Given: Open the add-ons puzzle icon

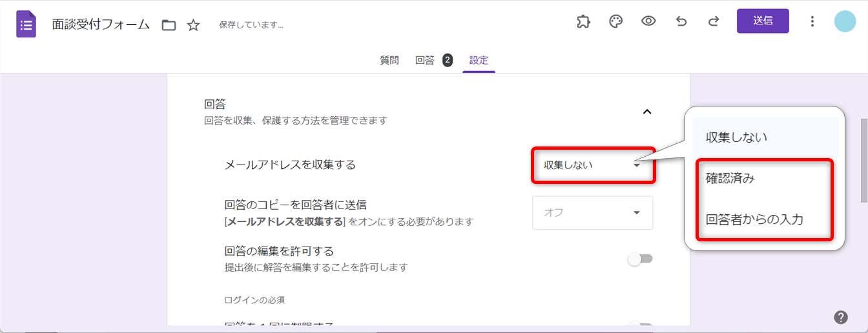Looking at the screenshot, I should [583, 21].
